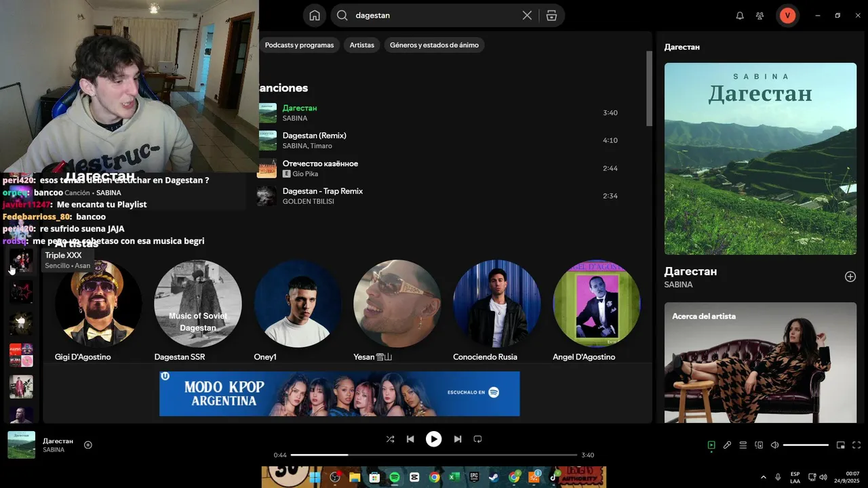Open Steam from the taskbar
The height and width of the screenshot is (488, 868).
pos(494,477)
